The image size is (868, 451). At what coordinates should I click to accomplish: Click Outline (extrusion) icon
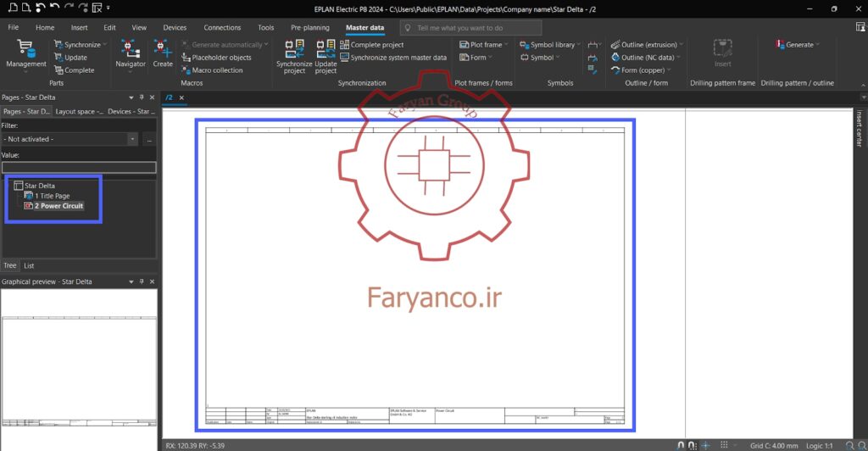point(615,45)
